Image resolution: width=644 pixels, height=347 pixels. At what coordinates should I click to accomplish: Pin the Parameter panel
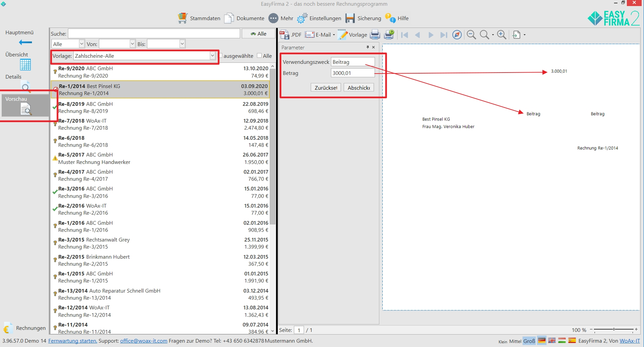pos(368,47)
